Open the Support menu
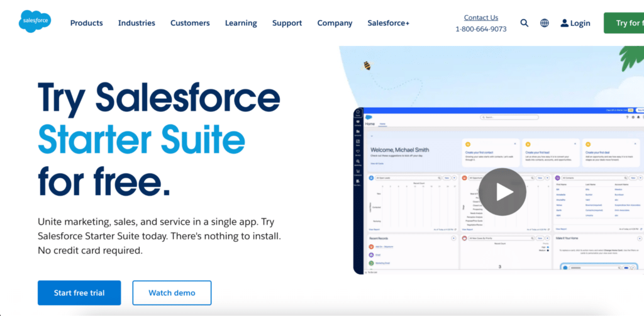Image resolution: width=644 pixels, height=316 pixels. pyautogui.click(x=287, y=23)
